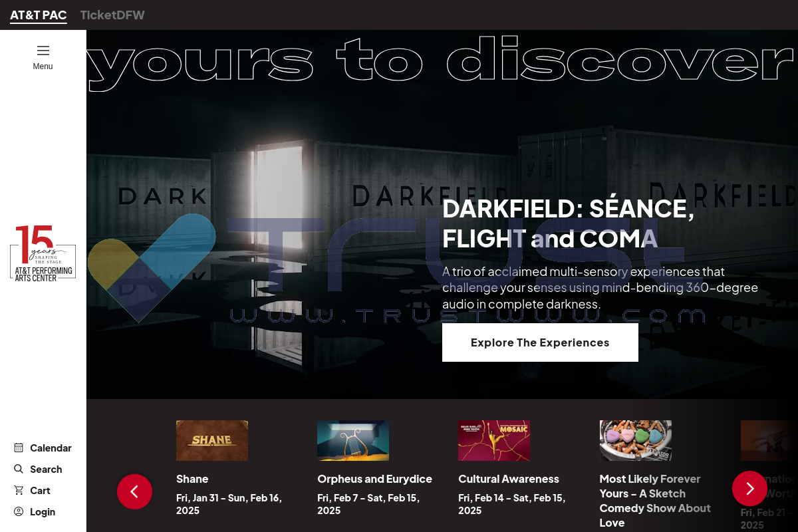The width and height of the screenshot is (798, 532).
Task: Click the Search magnifier icon
Action: (19, 469)
